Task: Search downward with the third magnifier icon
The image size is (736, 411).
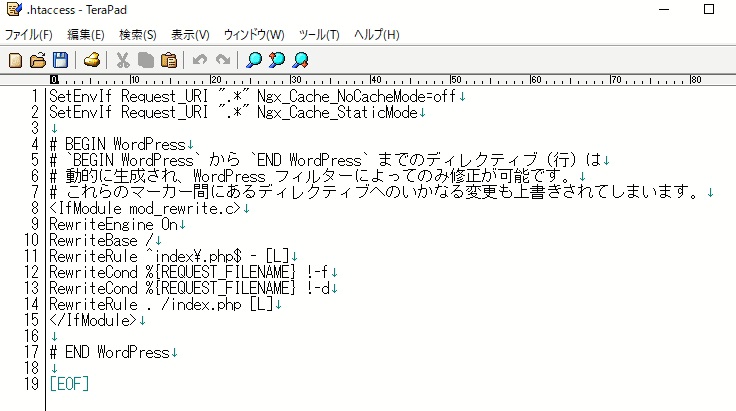Action: pos(300,60)
